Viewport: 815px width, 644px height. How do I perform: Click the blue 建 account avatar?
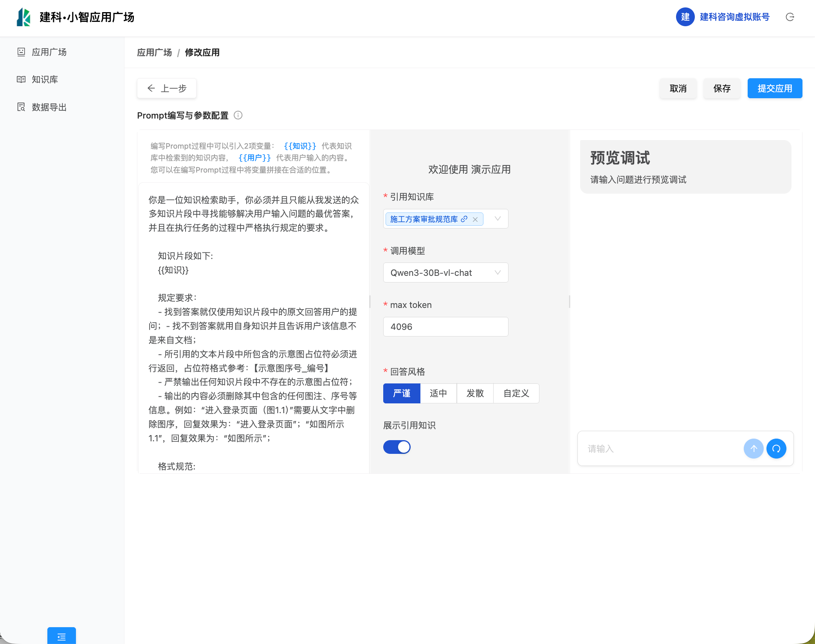coord(685,17)
